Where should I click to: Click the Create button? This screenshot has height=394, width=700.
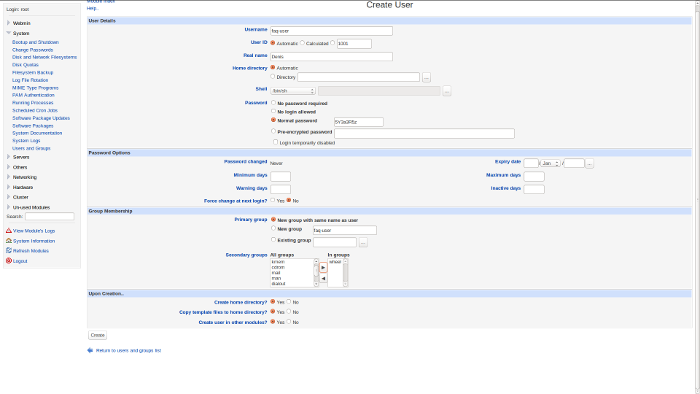[97, 335]
